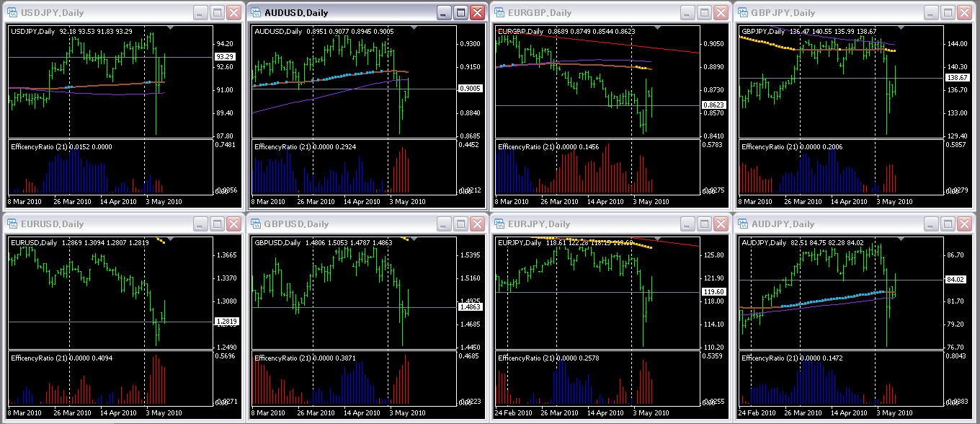This screenshot has width=980, height=424.
Task: Click the GBPUSD chart window icon
Action: tap(256, 224)
